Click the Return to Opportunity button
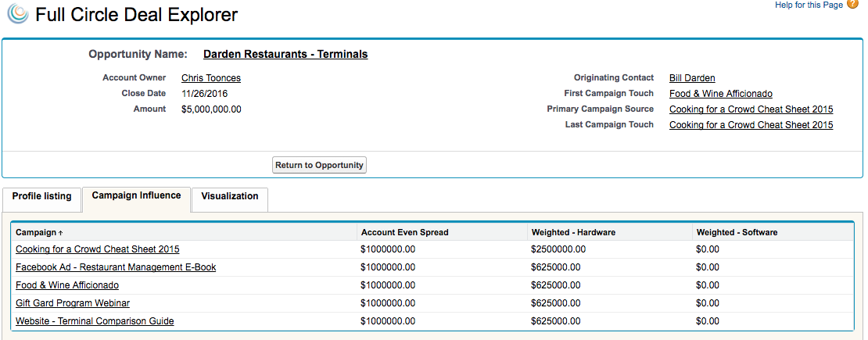The image size is (868, 340). 319,165
